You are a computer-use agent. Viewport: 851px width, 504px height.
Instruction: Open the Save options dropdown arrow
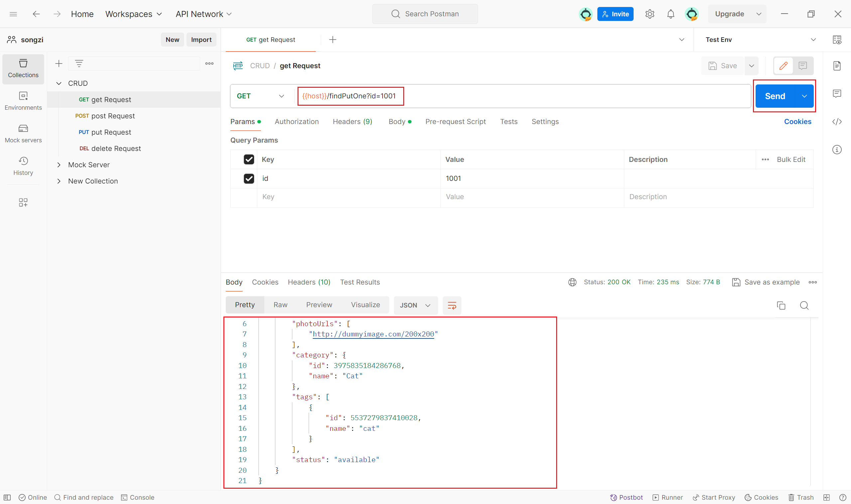tap(751, 66)
